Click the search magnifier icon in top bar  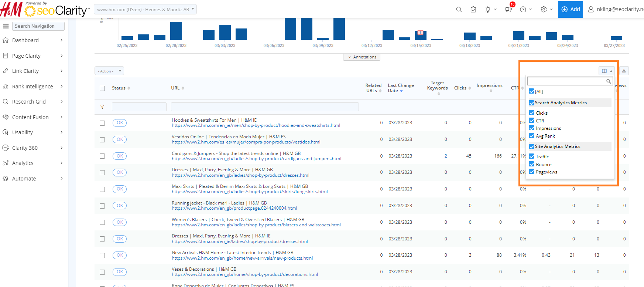click(459, 9)
